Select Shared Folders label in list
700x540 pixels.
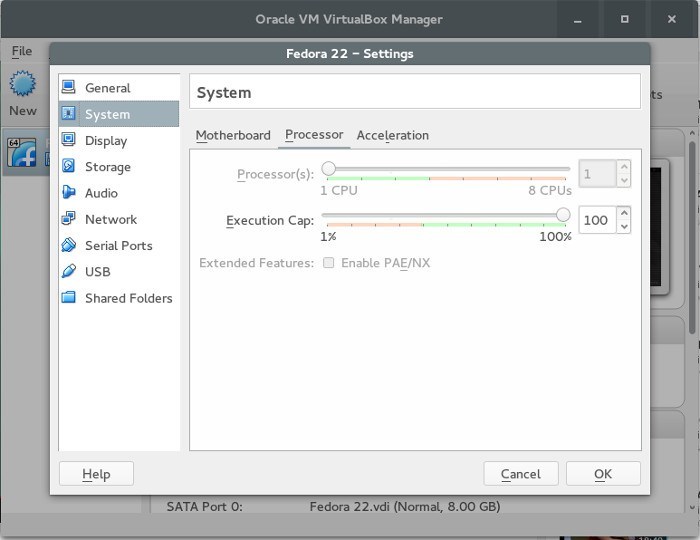tap(129, 298)
